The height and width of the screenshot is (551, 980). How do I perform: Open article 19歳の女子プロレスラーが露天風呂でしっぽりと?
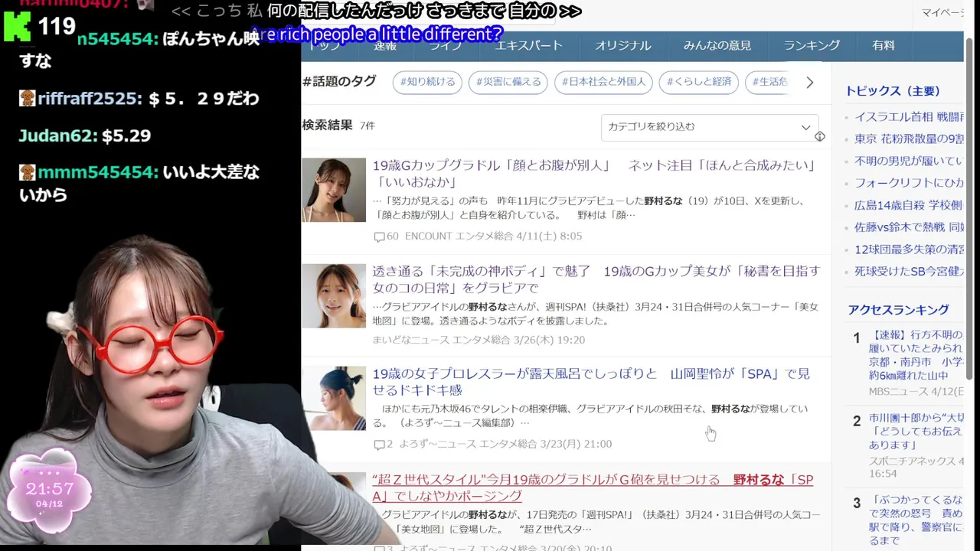coord(591,382)
